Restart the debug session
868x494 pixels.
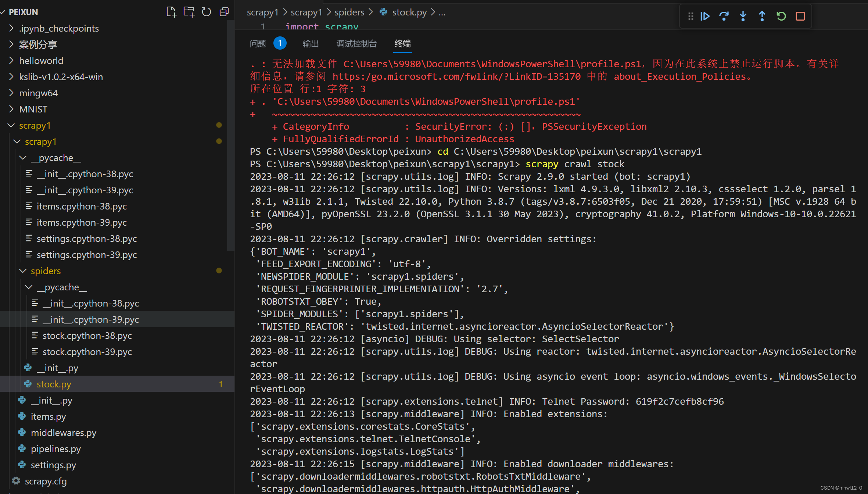[781, 16]
